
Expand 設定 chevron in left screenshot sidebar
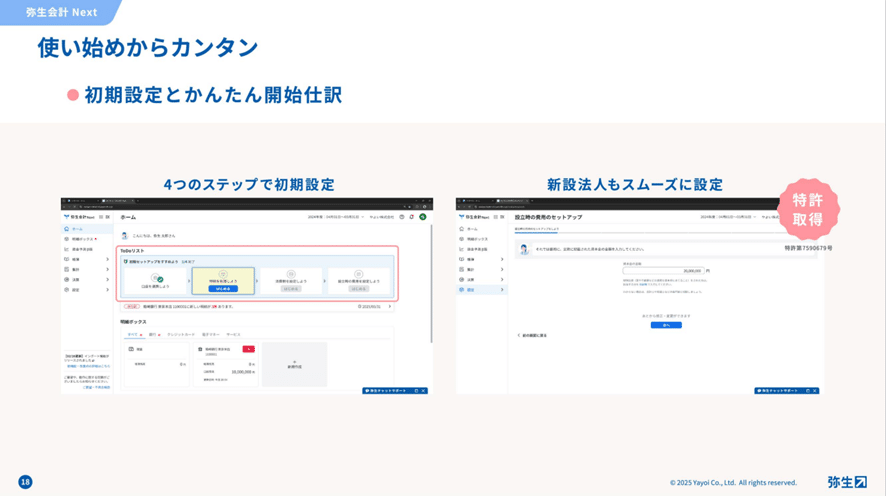[x=107, y=290]
